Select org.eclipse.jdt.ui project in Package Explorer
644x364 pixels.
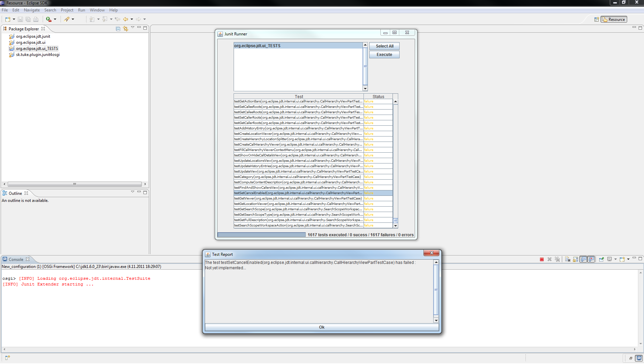coord(31,42)
